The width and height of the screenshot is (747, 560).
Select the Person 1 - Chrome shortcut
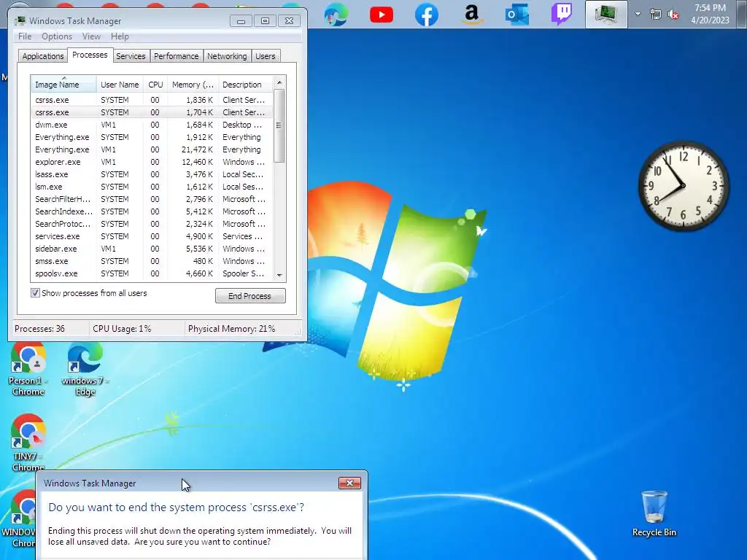pyautogui.click(x=28, y=370)
